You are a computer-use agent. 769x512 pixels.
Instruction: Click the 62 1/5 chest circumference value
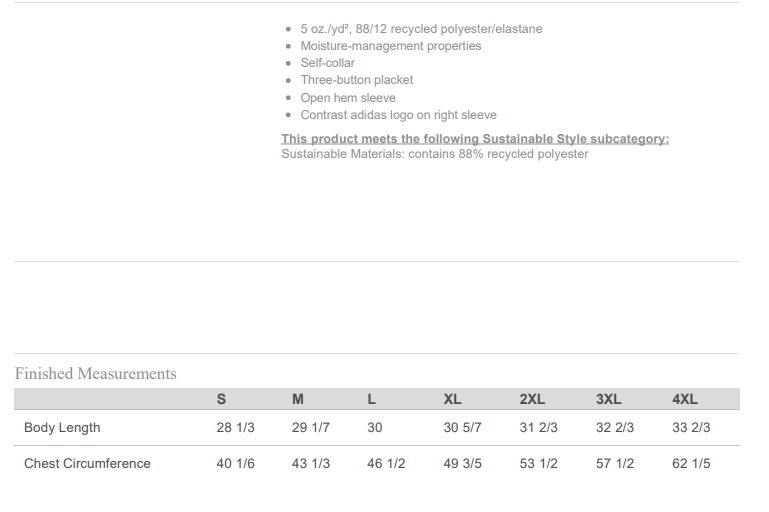click(691, 464)
